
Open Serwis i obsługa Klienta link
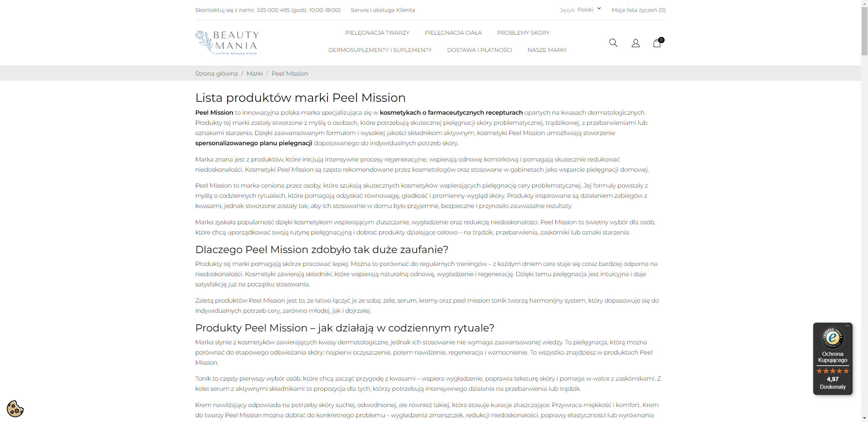coord(383,10)
